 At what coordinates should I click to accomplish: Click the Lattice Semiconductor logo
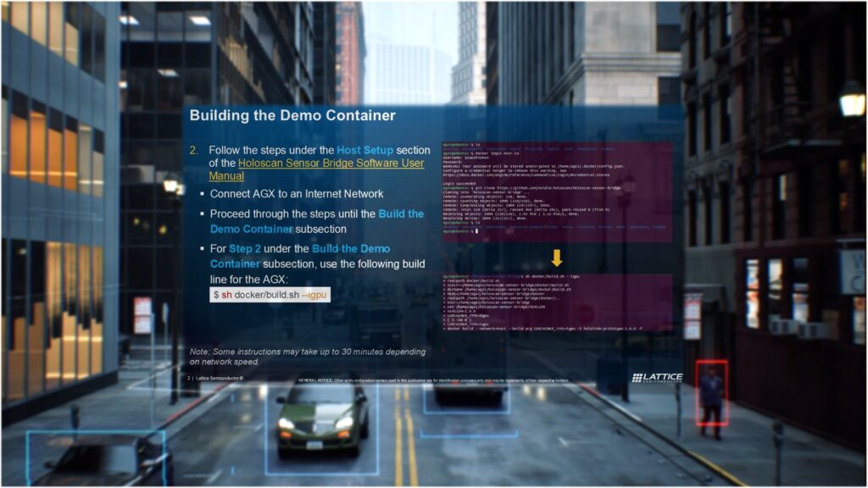pyautogui.click(x=657, y=377)
